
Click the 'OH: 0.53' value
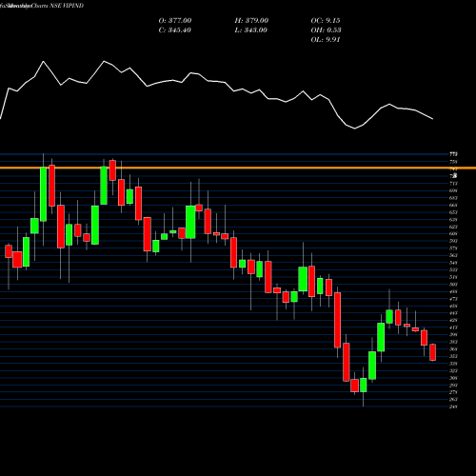click(327, 30)
